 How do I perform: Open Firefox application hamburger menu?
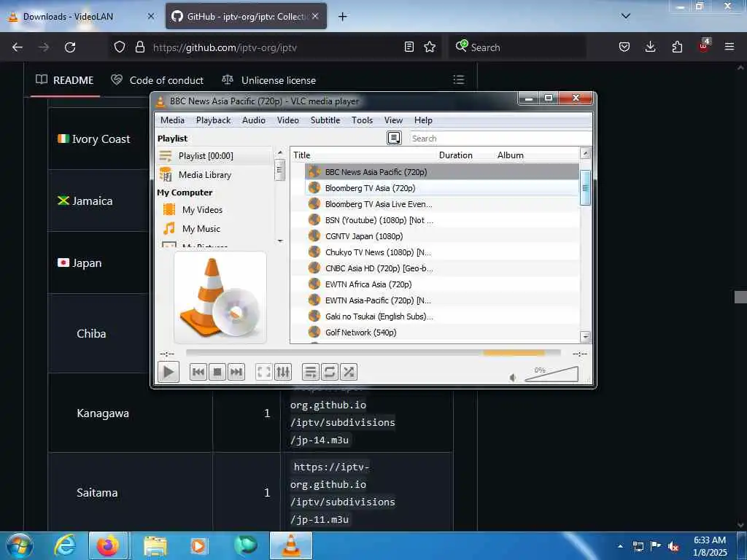pyautogui.click(x=729, y=47)
